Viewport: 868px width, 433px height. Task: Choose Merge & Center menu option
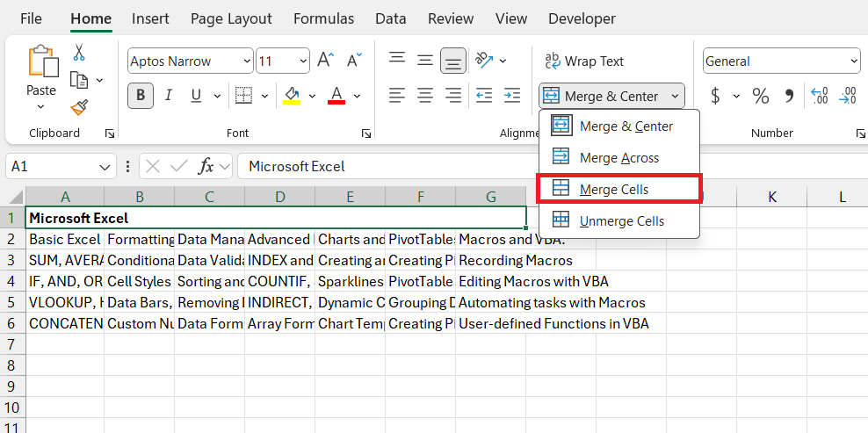click(618, 126)
